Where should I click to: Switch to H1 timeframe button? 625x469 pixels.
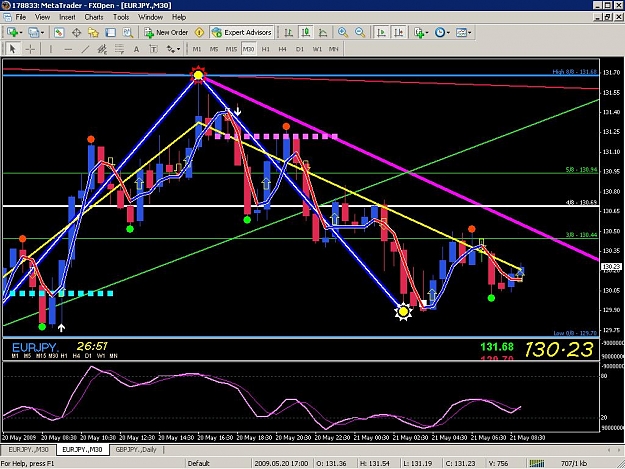point(265,49)
